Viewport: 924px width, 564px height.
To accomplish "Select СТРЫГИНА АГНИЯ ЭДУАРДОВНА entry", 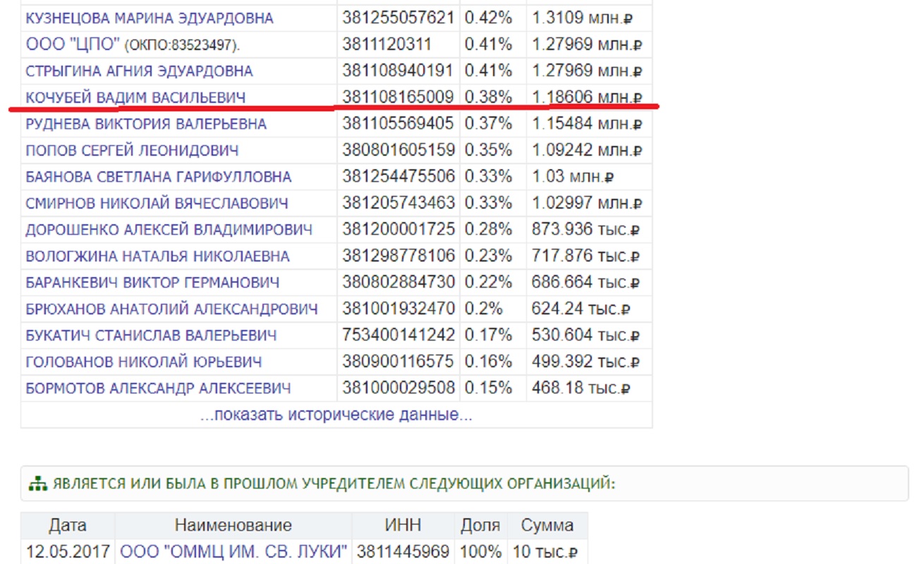I will coord(139,71).
